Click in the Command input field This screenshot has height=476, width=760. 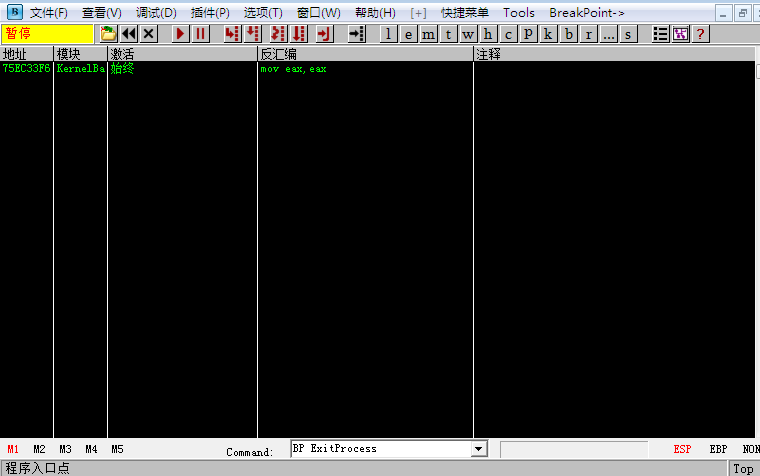(x=380, y=450)
